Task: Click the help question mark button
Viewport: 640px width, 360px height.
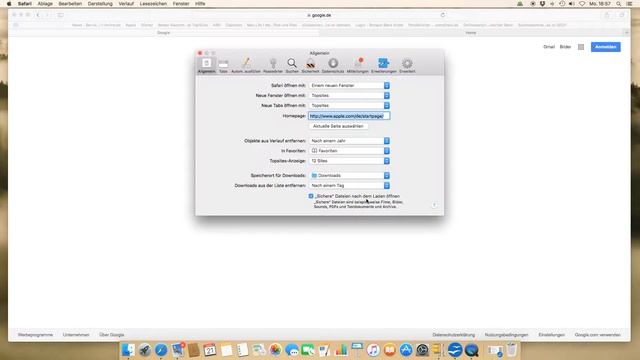Action: [434, 205]
